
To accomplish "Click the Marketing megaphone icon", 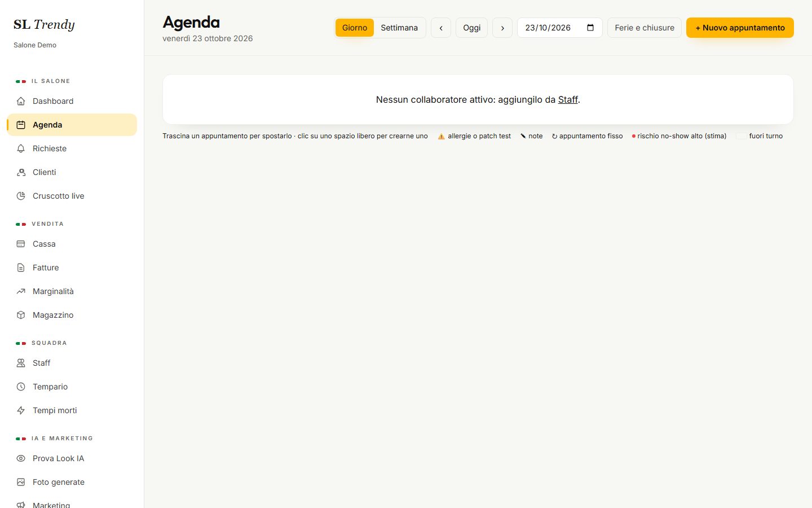I will (21, 505).
